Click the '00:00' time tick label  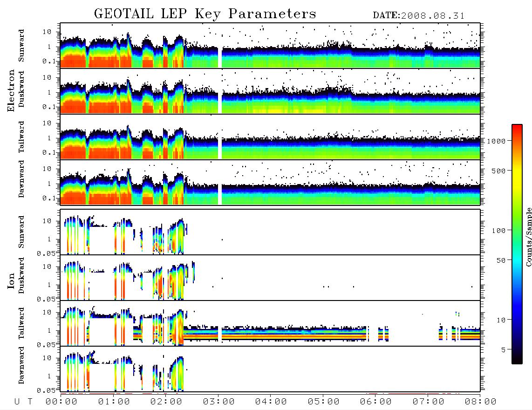61,402
